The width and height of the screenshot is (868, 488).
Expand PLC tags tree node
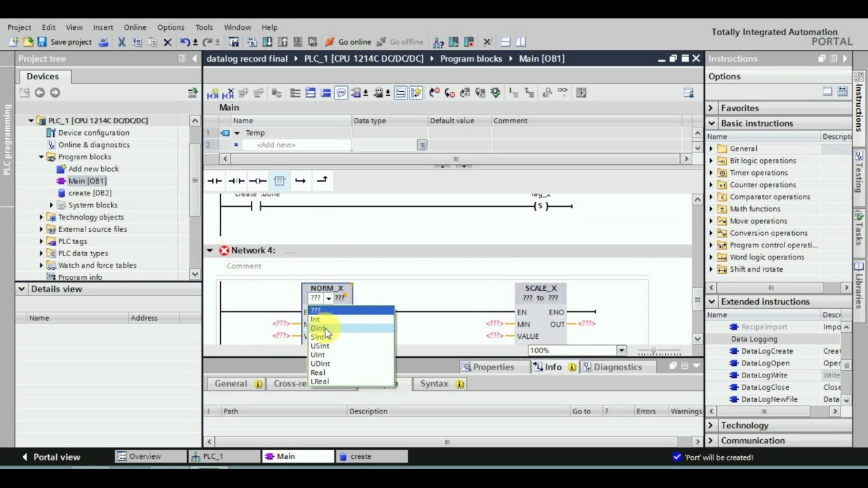tap(41, 241)
